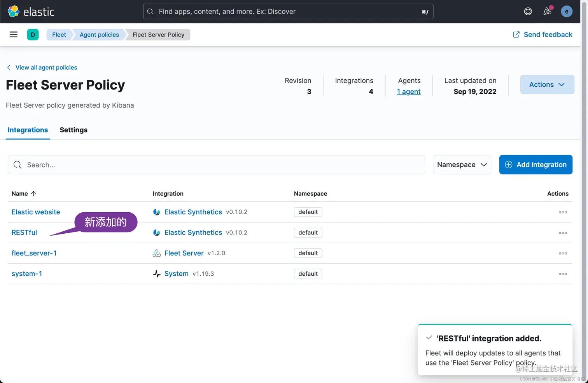
Task: Click the Elastic logo
Action: [x=31, y=12]
